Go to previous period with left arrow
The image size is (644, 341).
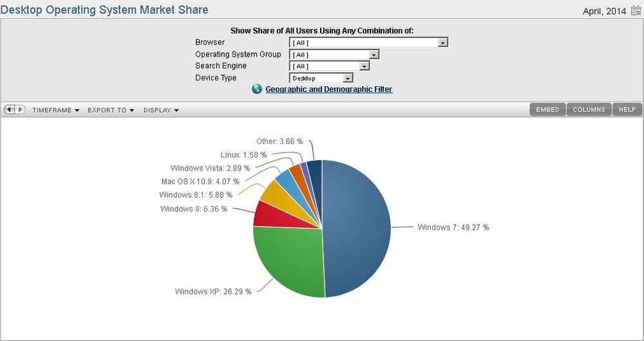click(9, 109)
